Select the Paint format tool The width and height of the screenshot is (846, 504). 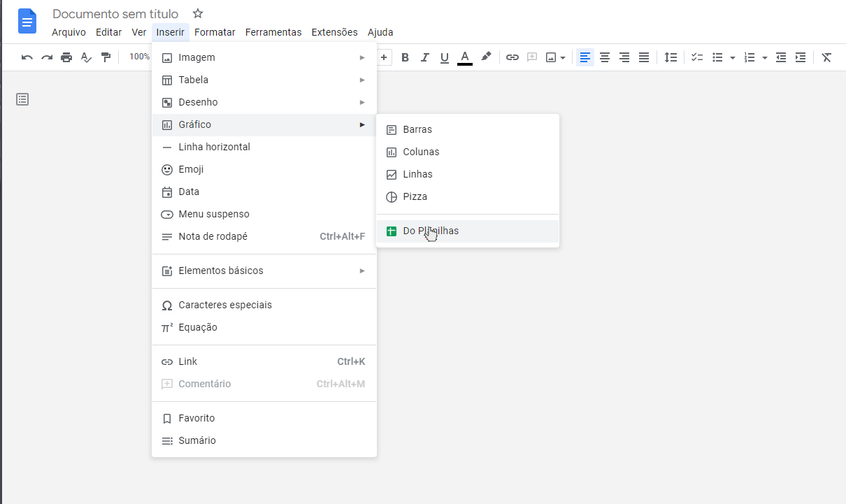(106, 57)
